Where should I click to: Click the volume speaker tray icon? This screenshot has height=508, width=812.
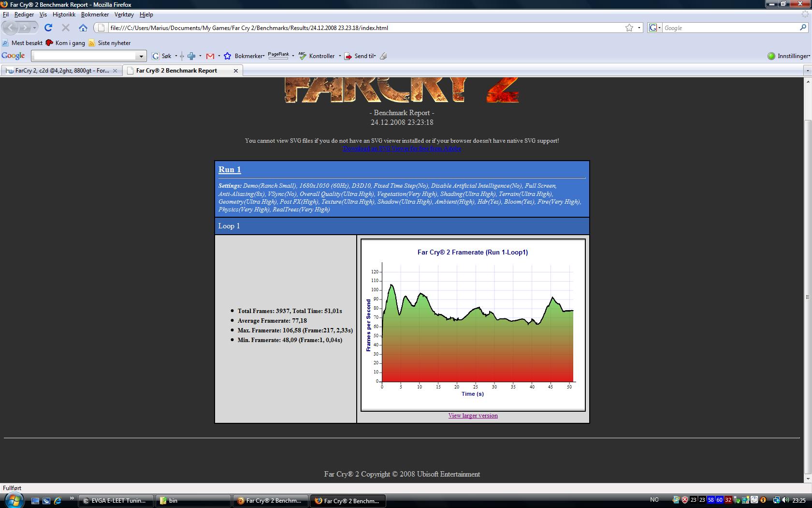(x=785, y=500)
